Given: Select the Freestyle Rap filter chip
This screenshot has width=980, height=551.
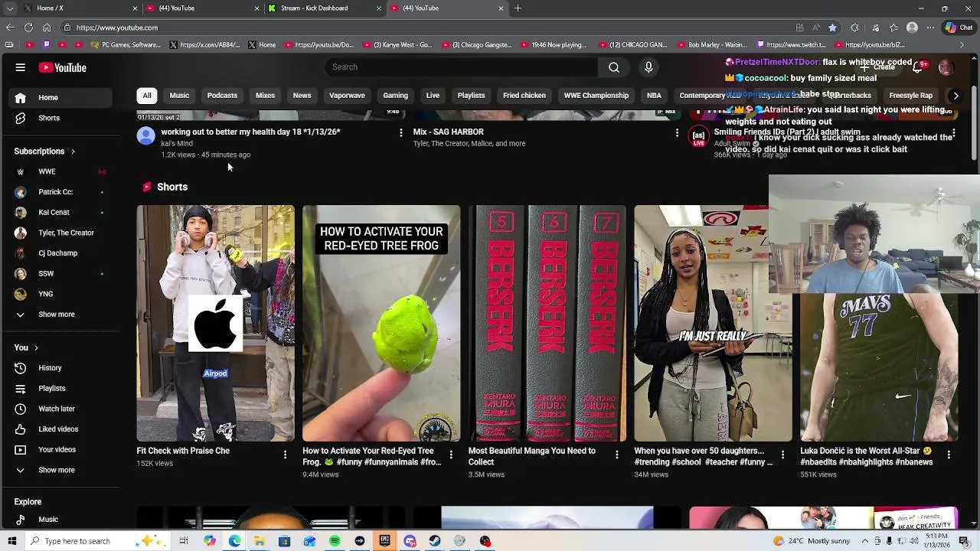Looking at the screenshot, I should pos(910,96).
